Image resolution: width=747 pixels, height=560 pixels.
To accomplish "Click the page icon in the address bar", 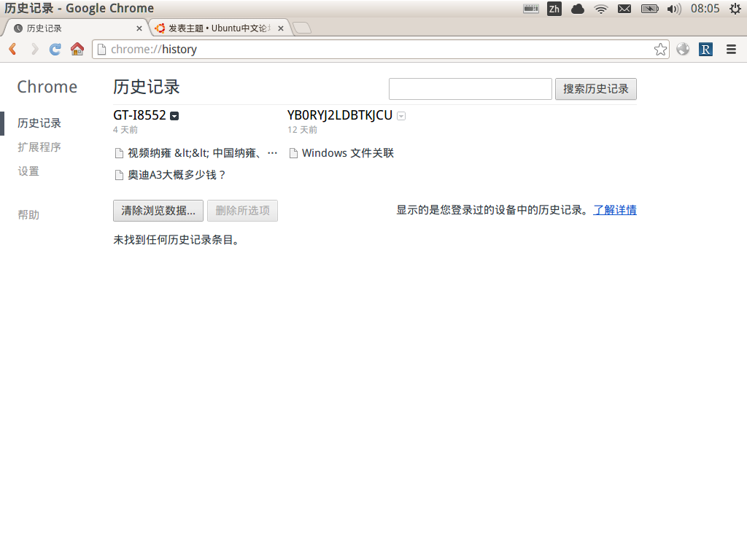I will pyautogui.click(x=101, y=49).
